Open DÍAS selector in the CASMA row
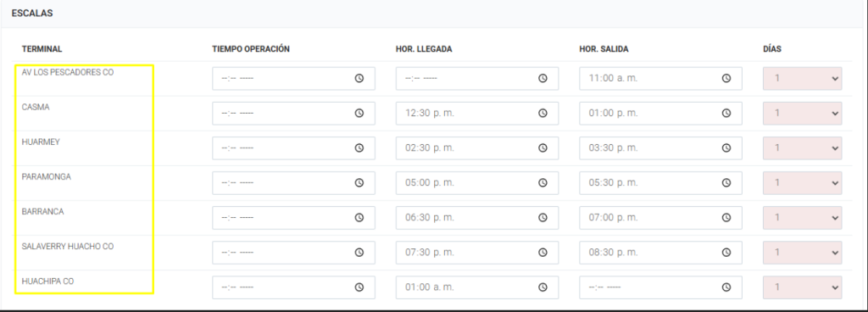This screenshot has width=868, height=312. (803, 114)
